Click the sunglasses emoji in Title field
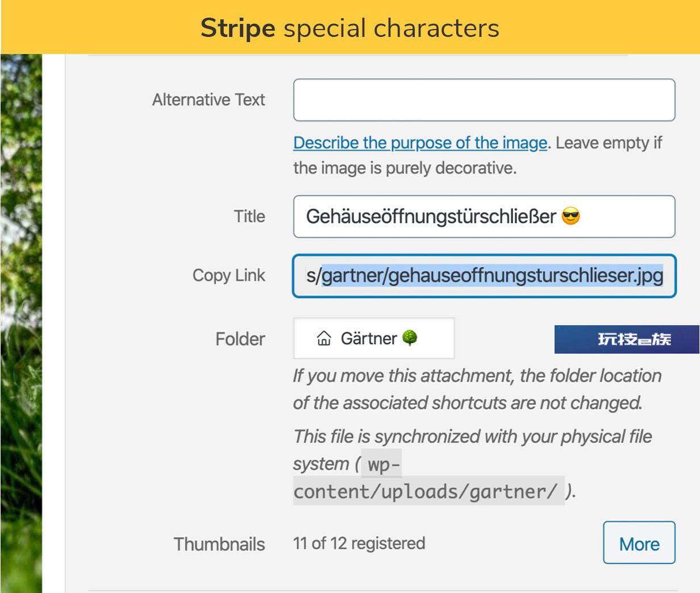This screenshot has height=593, width=700. [x=571, y=216]
